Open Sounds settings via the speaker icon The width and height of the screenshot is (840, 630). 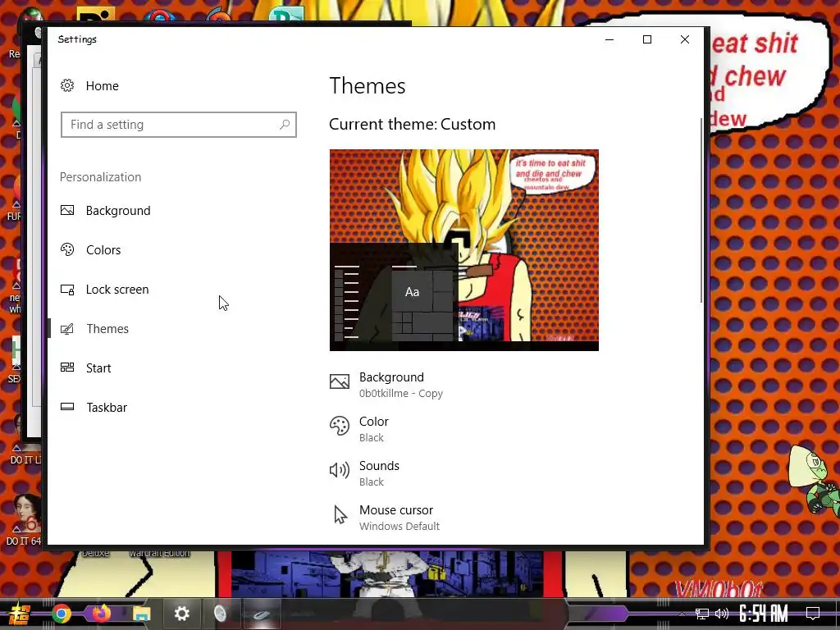(x=340, y=470)
